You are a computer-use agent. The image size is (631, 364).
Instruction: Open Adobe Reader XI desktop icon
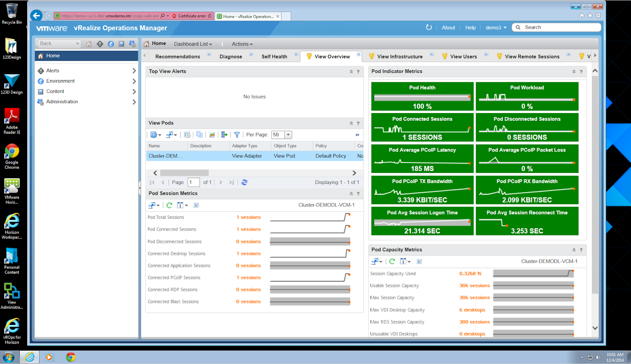[x=12, y=121]
